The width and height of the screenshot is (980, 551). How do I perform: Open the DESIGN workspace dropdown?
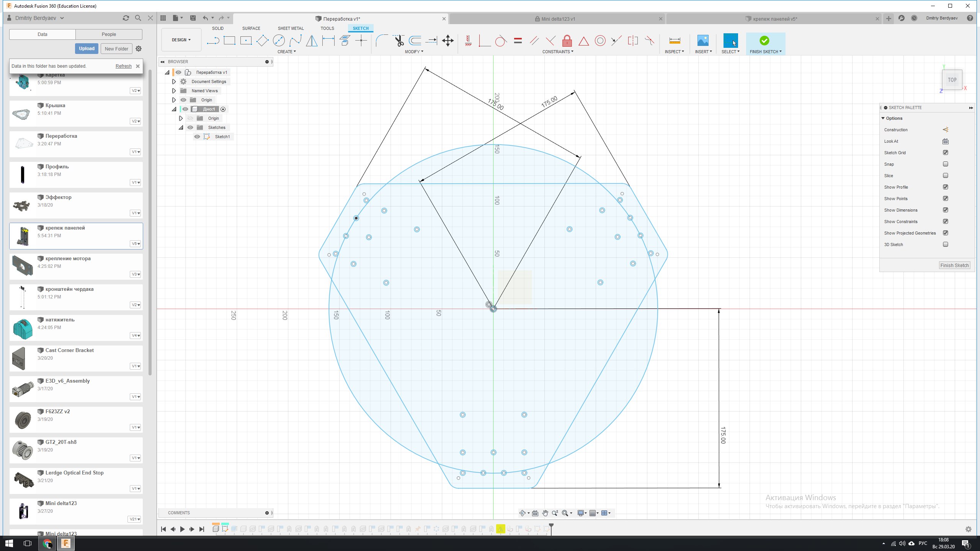[181, 40]
